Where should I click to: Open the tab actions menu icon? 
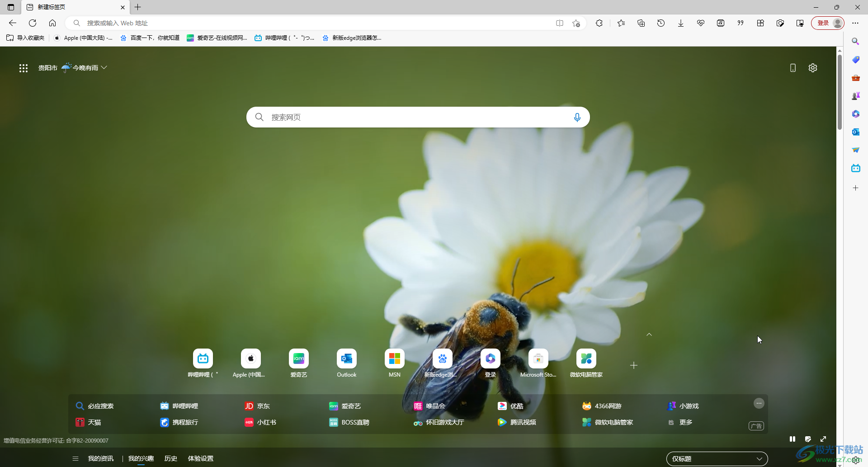click(x=11, y=7)
